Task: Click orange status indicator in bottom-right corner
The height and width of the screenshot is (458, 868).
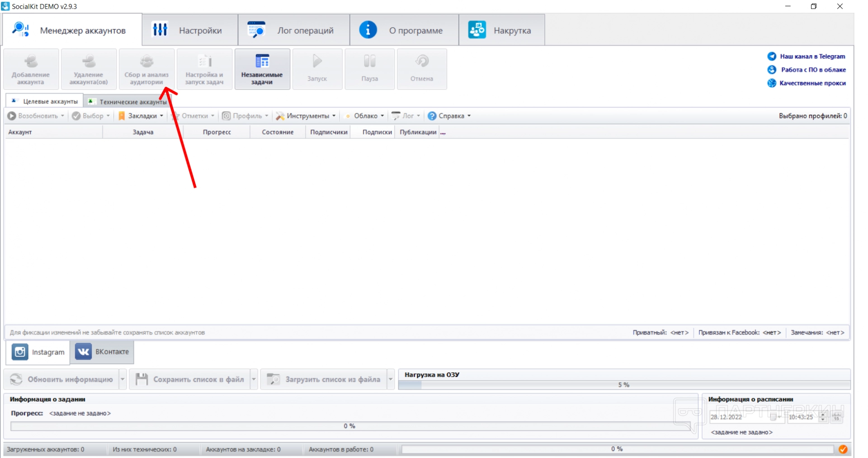Action: pyautogui.click(x=843, y=449)
